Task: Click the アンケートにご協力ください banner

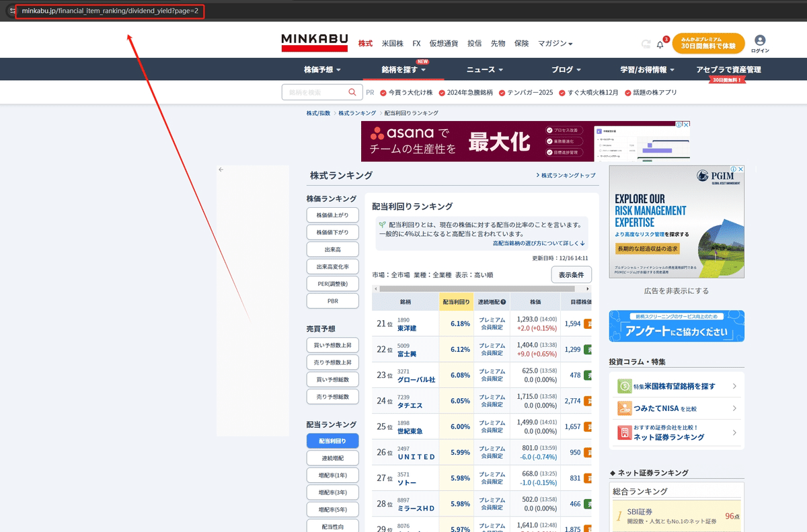Action: (677, 326)
